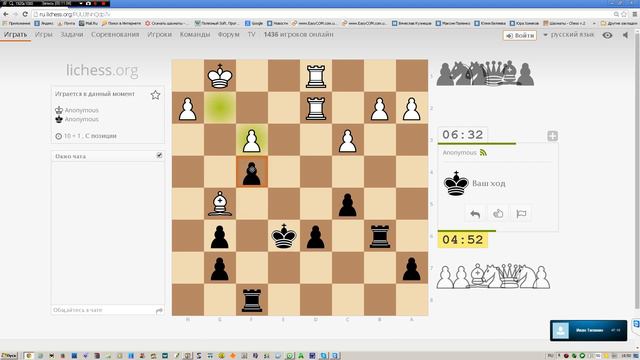Click the chat send arrow icon
The height and width of the screenshot is (360, 640).
click(159, 311)
